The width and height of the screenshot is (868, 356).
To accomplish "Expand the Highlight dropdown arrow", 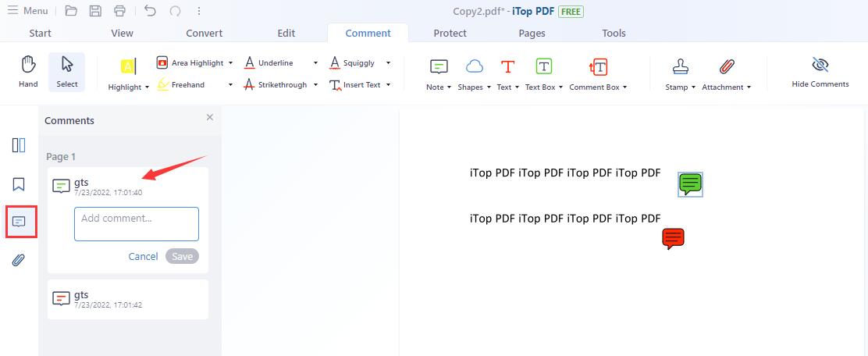I will pos(147,87).
